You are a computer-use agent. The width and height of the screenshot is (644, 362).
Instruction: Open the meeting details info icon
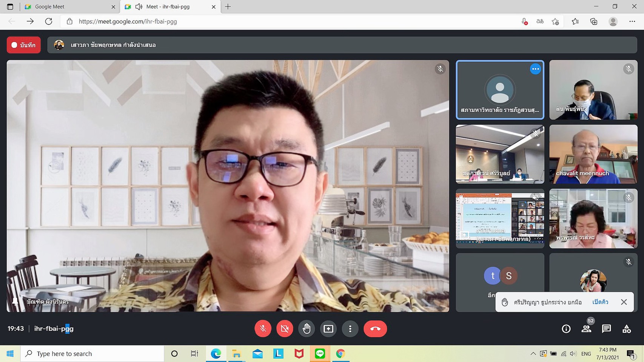pyautogui.click(x=566, y=329)
